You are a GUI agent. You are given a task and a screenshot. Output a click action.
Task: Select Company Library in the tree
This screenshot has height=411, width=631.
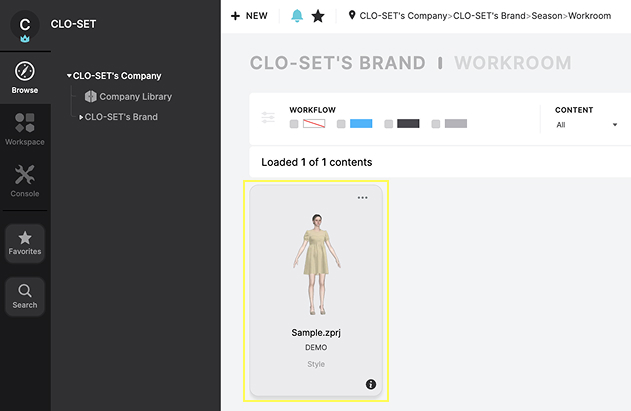pyautogui.click(x=136, y=97)
